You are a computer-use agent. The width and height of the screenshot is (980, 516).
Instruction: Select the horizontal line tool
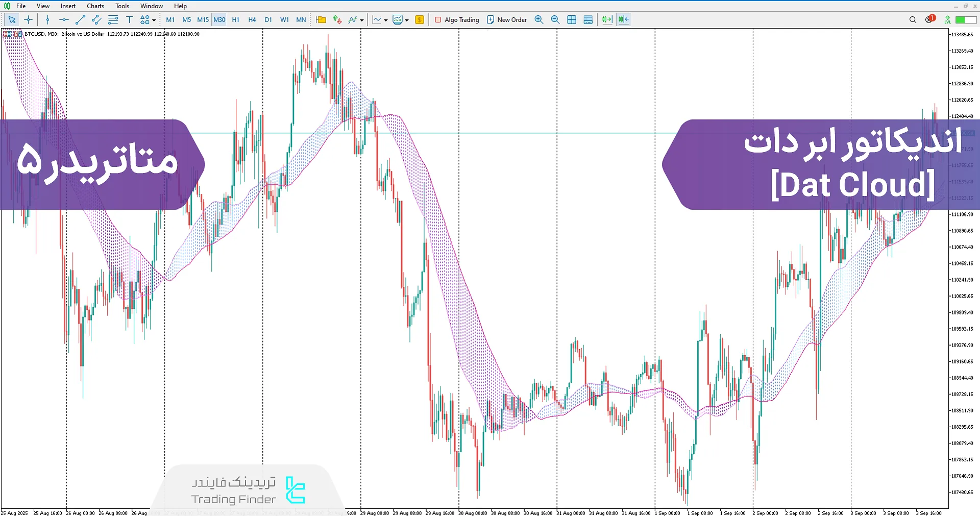[x=64, y=20]
